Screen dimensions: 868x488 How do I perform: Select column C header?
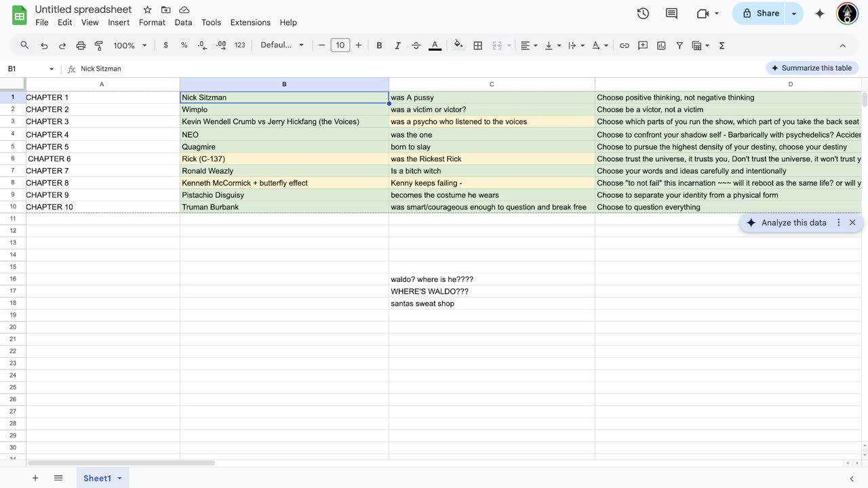(x=492, y=84)
